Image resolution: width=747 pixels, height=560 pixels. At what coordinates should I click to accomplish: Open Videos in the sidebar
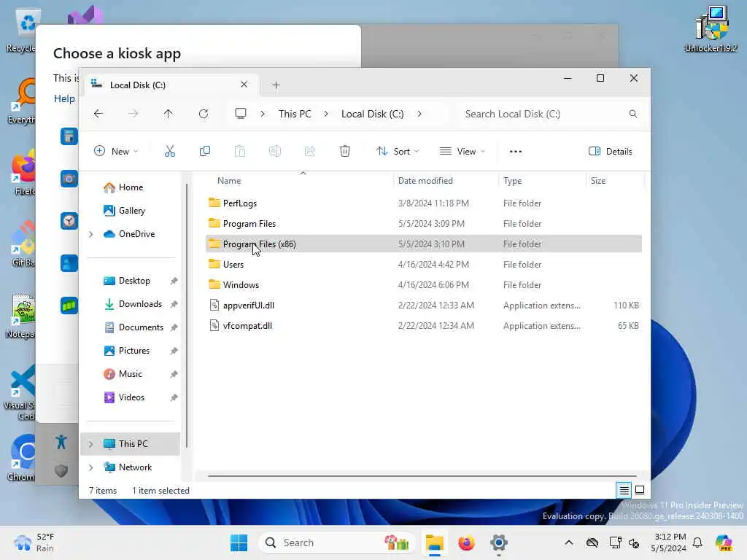click(x=131, y=397)
